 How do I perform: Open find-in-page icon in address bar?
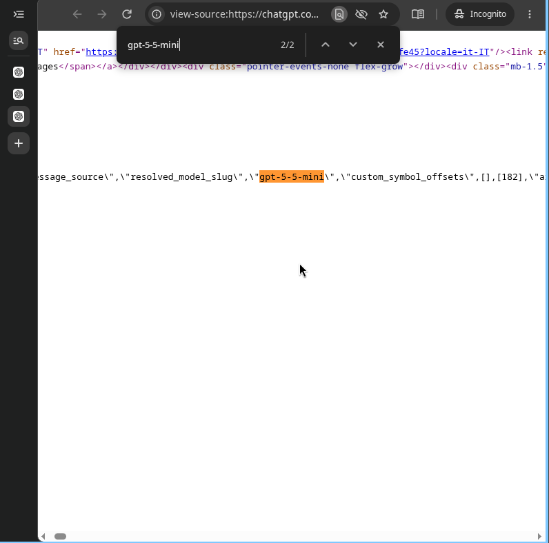(x=339, y=14)
